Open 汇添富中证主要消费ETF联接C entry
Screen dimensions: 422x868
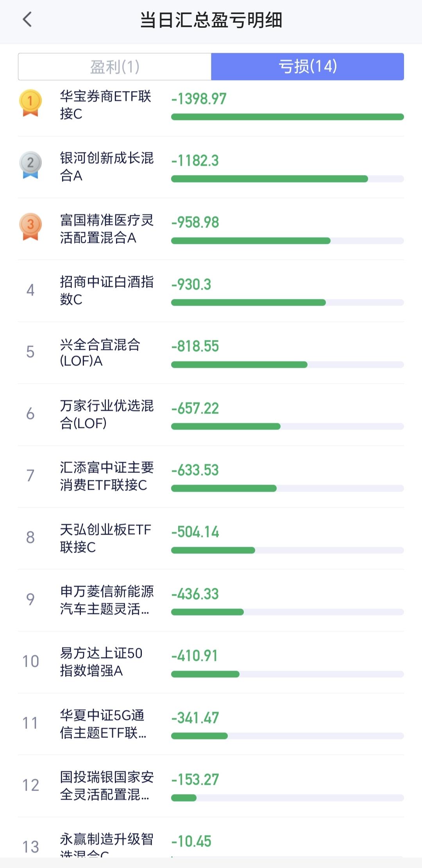(106, 476)
